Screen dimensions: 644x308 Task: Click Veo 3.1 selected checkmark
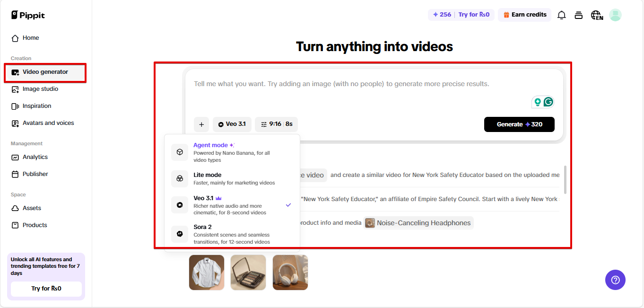[288, 205]
